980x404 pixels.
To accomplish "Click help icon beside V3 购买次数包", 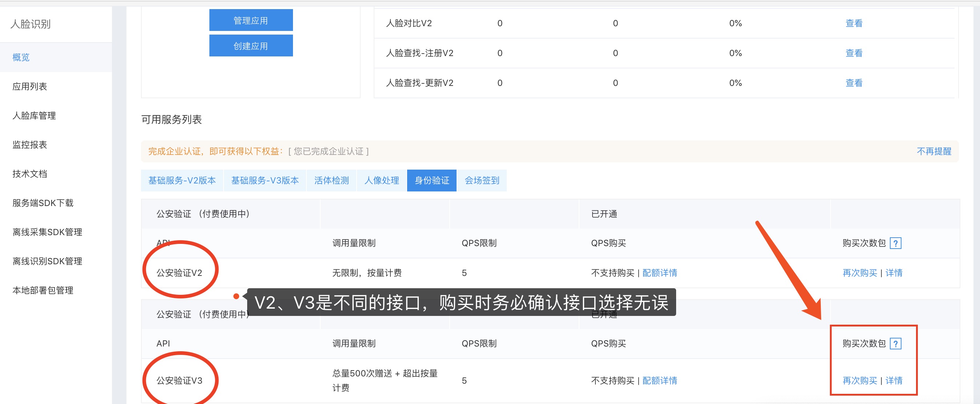I will click(x=896, y=344).
